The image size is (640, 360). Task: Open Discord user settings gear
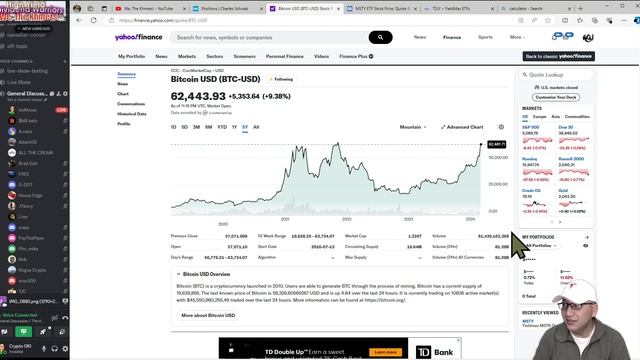coord(65,349)
